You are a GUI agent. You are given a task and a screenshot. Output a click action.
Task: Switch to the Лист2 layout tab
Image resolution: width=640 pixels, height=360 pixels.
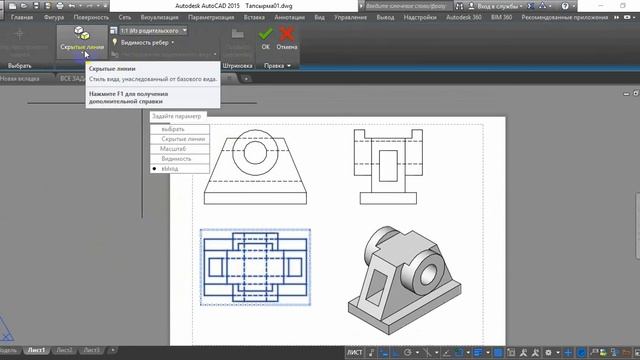[64, 350]
